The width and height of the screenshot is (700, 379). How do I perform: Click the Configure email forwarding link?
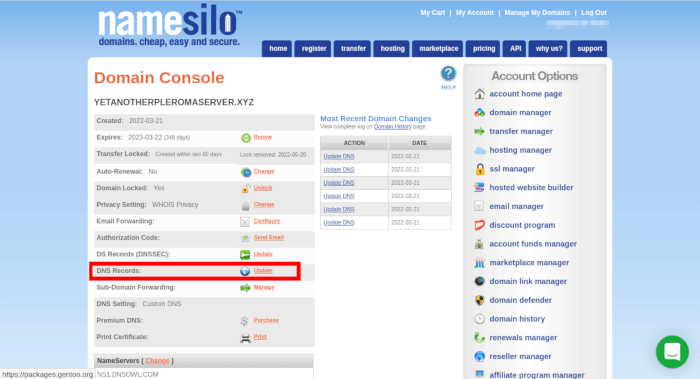pyautogui.click(x=267, y=221)
